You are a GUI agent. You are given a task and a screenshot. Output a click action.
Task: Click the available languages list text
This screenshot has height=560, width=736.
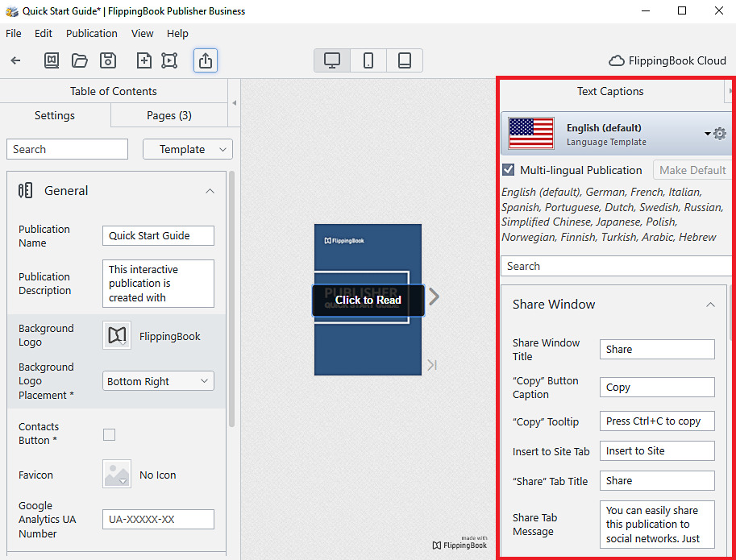[x=612, y=215]
